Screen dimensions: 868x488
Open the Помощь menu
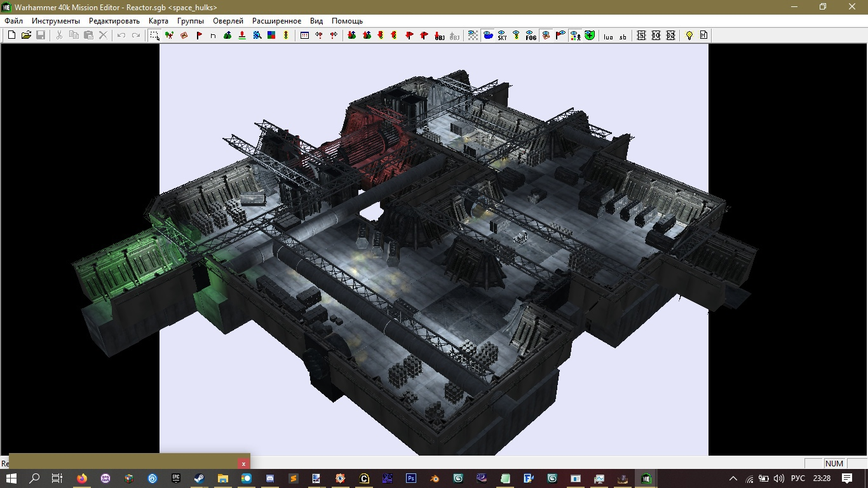coord(347,21)
